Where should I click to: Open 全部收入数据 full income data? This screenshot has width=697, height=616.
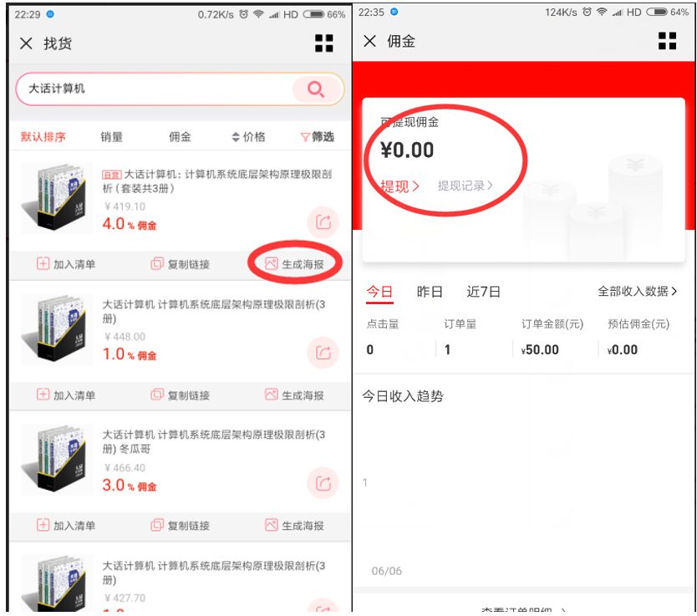tap(637, 291)
